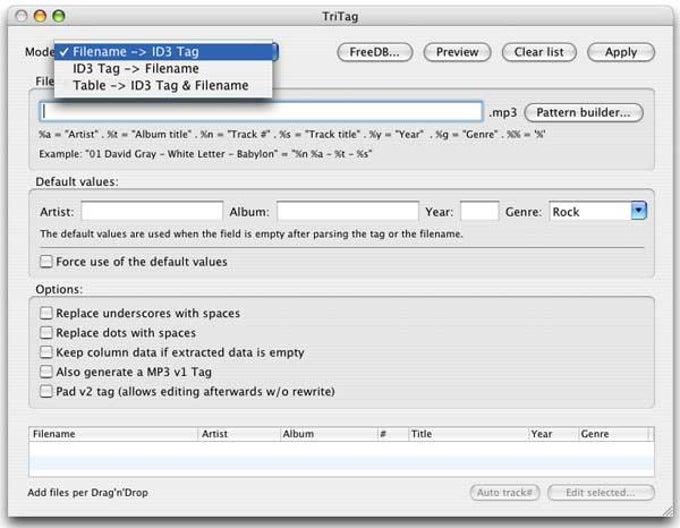Click into the default Year field

(x=480, y=211)
